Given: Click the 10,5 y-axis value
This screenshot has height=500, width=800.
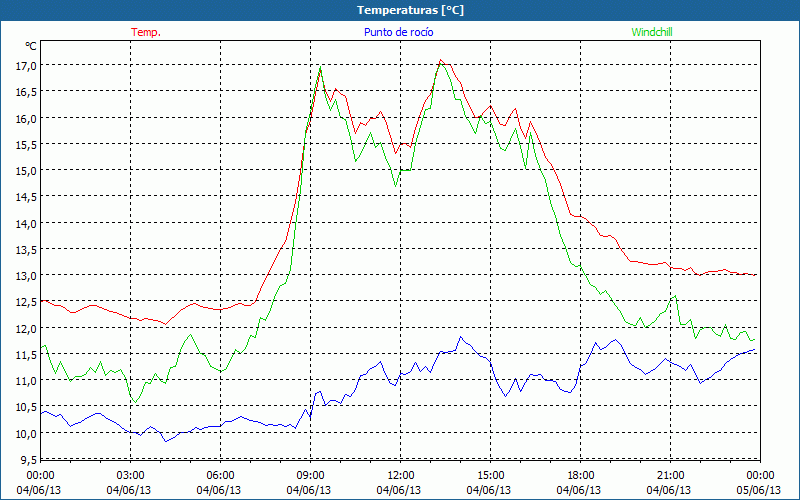Looking at the screenshot, I should coord(27,407).
